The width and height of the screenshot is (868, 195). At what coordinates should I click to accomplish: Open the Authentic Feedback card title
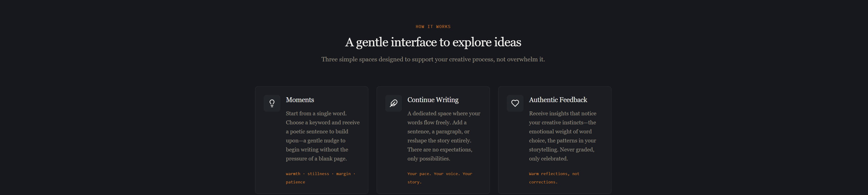click(x=558, y=100)
